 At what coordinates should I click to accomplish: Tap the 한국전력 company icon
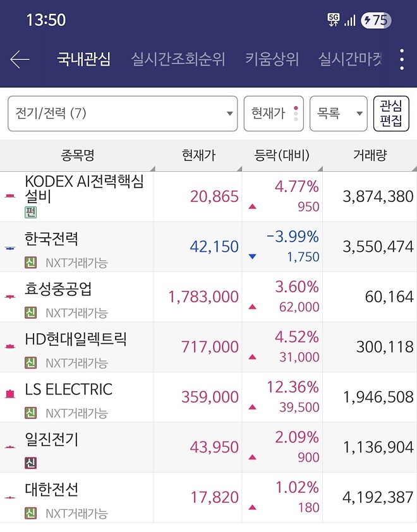tap(9, 246)
